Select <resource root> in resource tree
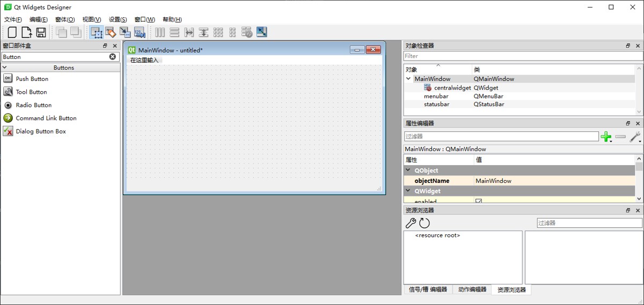This screenshot has width=644, height=305. pos(437,235)
